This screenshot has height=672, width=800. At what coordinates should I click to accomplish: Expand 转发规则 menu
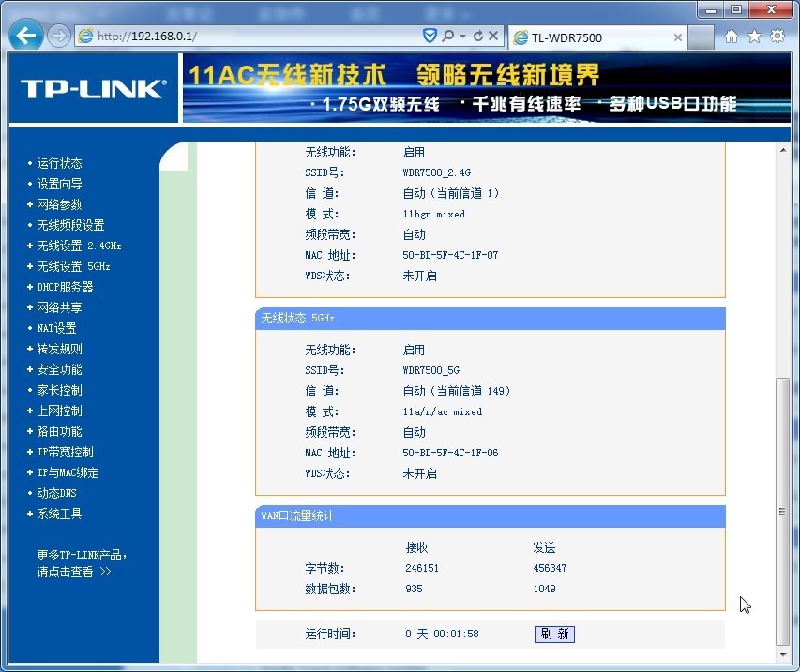tap(59, 349)
